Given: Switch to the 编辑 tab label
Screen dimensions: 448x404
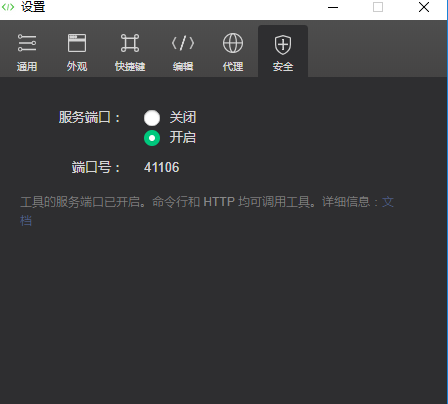Looking at the screenshot, I should 183,66.
